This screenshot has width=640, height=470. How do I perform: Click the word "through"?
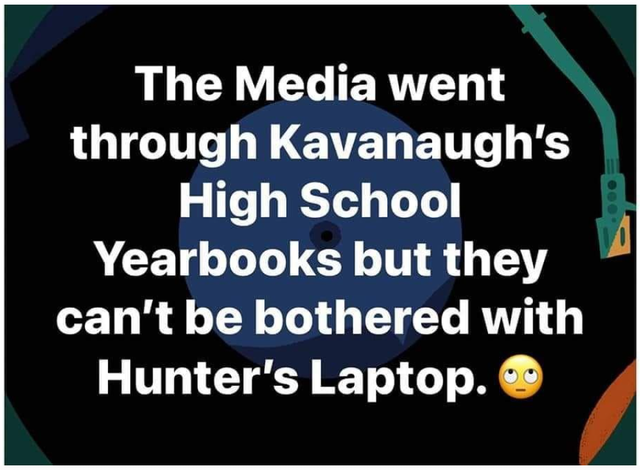pos(163,145)
